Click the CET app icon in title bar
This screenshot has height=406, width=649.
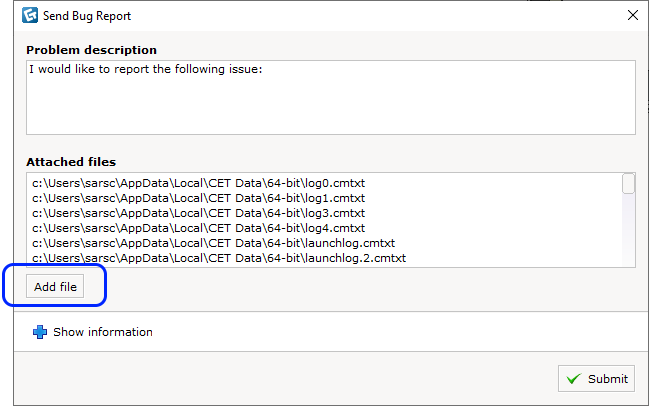(x=30, y=15)
